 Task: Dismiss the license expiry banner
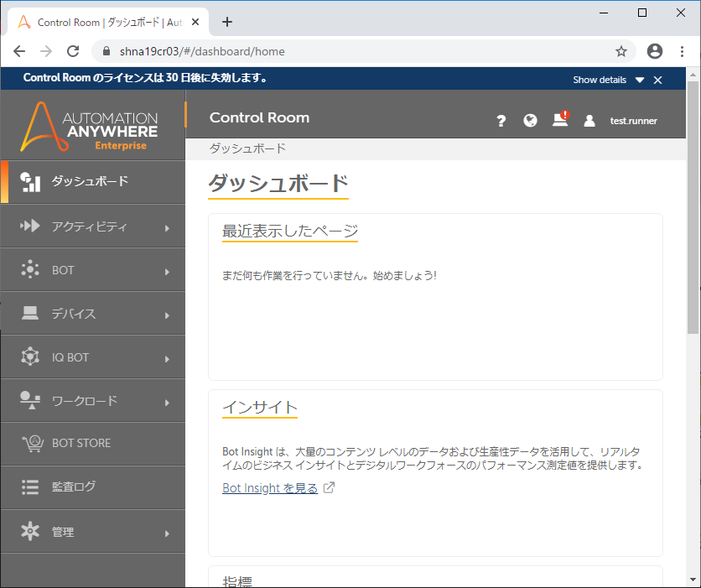(657, 80)
